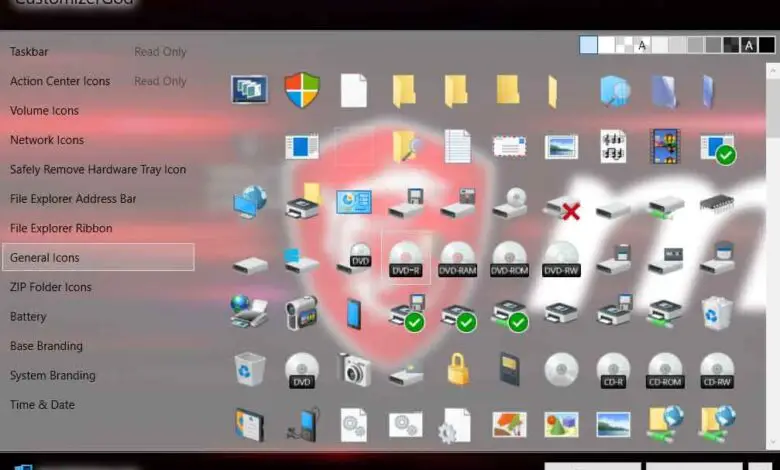Choose black preview background swatch
The image size is (780, 470).
pos(767,45)
